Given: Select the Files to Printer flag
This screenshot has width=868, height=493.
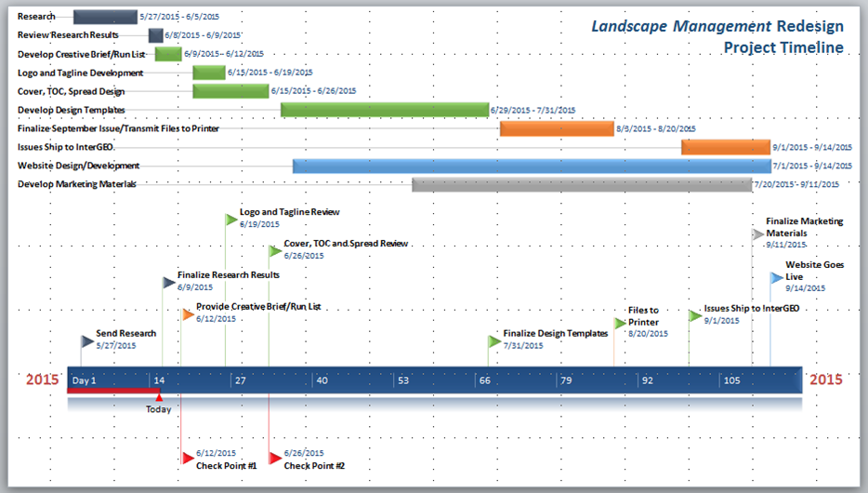Looking at the screenshot, I should pyautogui.click(x=619, y=324).
